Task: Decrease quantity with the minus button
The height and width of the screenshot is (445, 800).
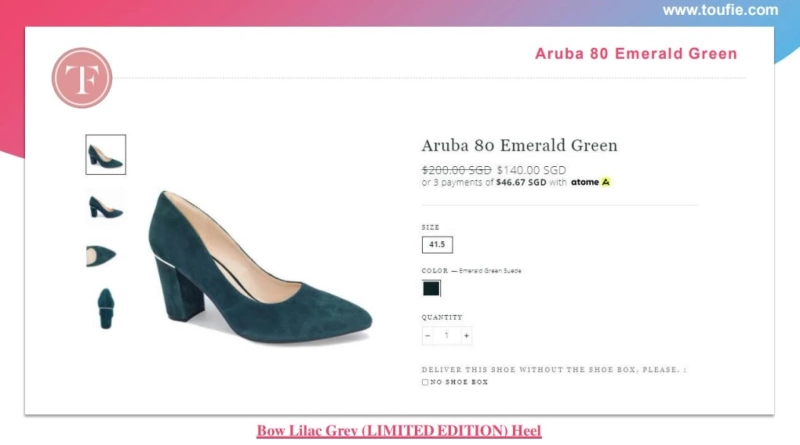Action: pos(428,335)
